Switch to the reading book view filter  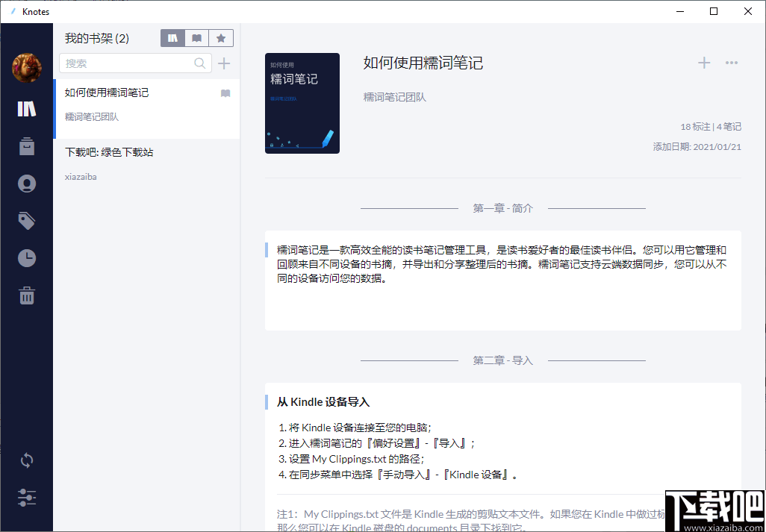click(196, 37)
